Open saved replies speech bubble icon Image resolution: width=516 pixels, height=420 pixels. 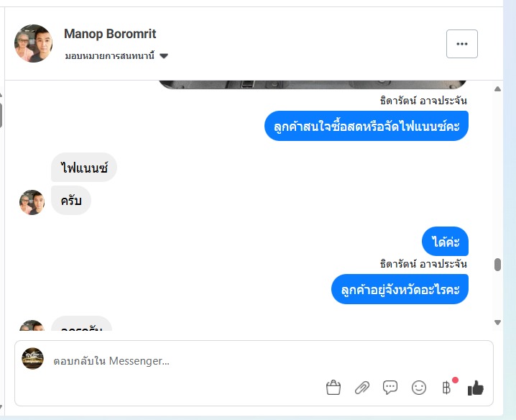point(390,388)
